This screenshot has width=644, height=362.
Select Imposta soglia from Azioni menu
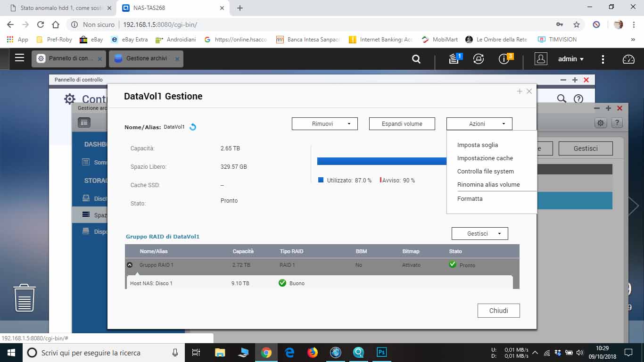[x=477, y=145]
